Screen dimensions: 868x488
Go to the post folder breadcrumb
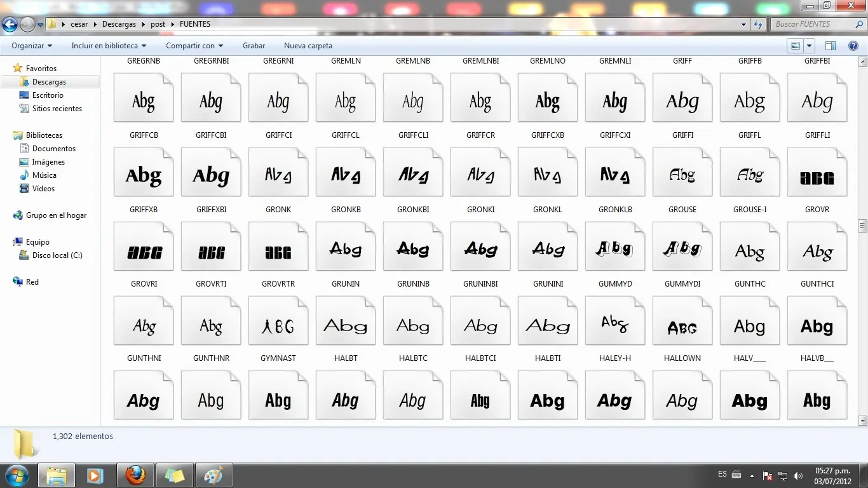pyautogui.click(x=158, y=24)
